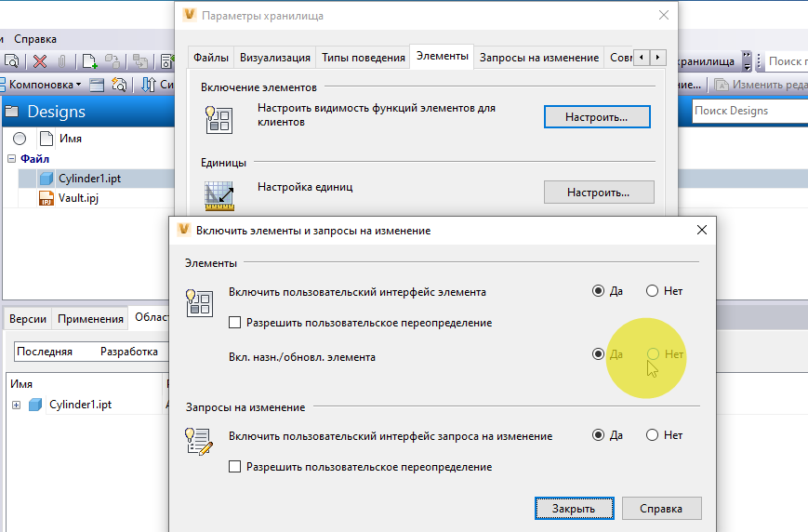Image resolution: width=808 pixels, height=532 pixels.
Task: Click the Поиск Designs search field
Action: coord(749,111)
